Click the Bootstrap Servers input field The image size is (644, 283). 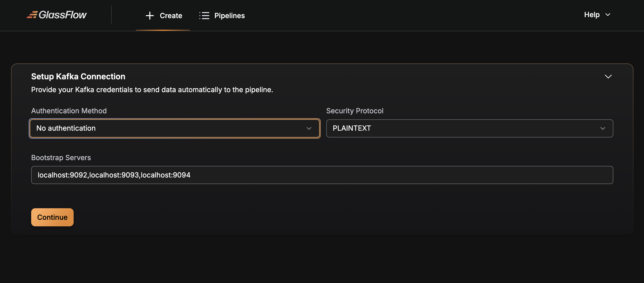pos(322,175)
